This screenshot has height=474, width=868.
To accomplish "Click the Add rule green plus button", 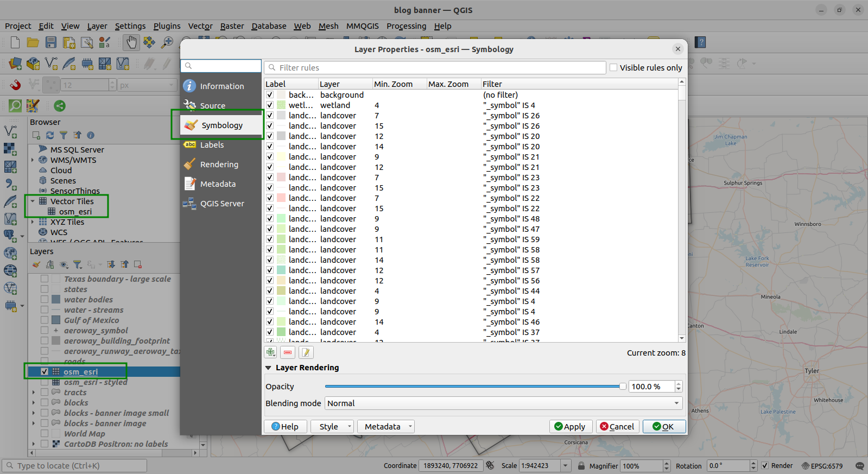I will coord(270,352).
